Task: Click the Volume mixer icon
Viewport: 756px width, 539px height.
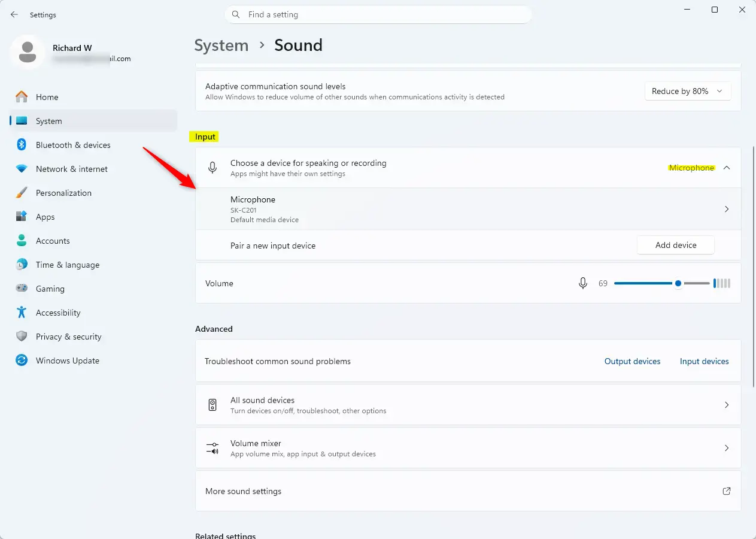Action: [212, 448]
